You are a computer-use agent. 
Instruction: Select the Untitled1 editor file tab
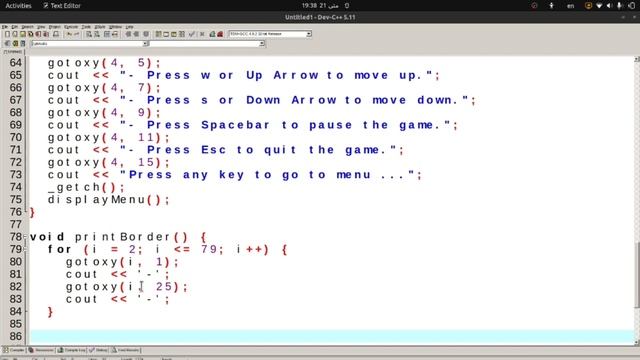(13, 52)
